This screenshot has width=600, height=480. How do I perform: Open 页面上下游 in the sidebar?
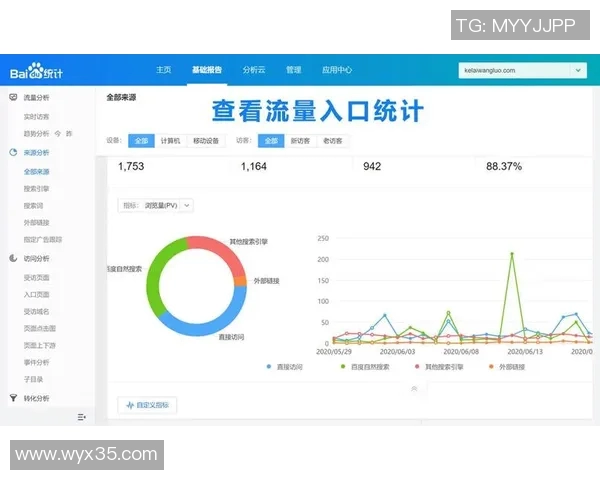tap(39, 345)
